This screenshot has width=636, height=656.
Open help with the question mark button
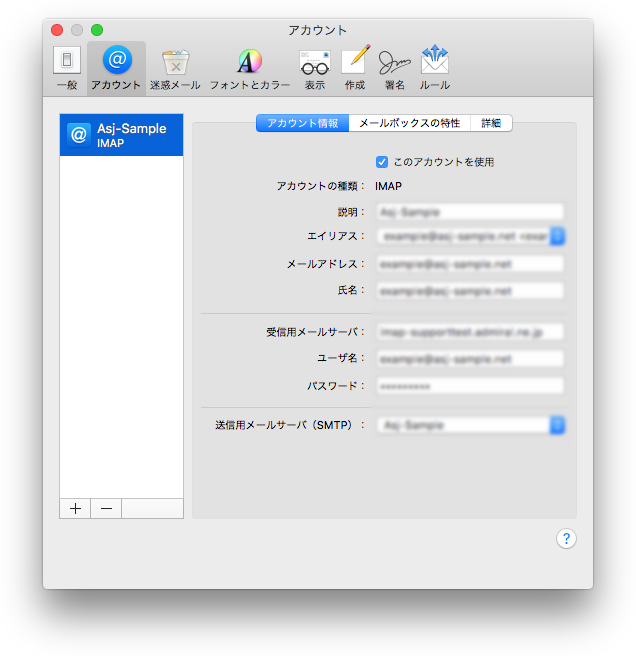click(x=566, y=539)
